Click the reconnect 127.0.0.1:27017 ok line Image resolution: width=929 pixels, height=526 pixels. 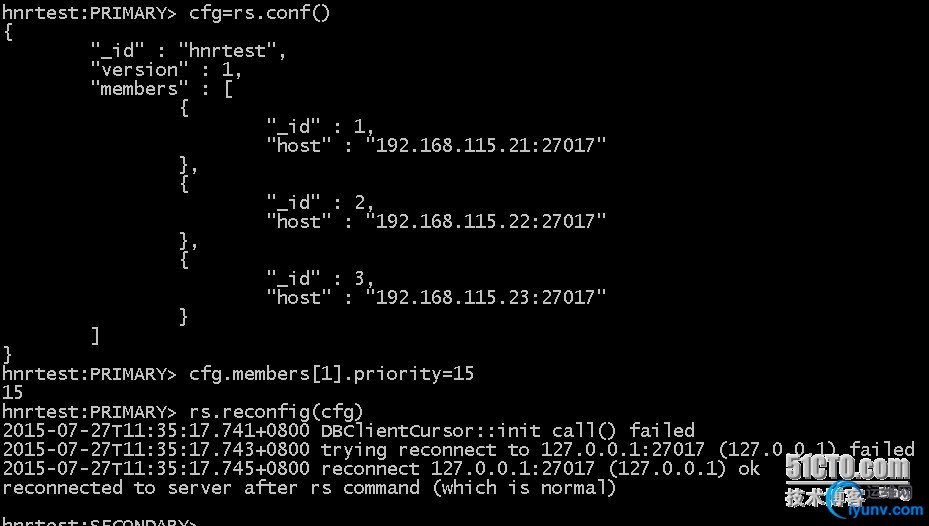[x=381, y=468]
